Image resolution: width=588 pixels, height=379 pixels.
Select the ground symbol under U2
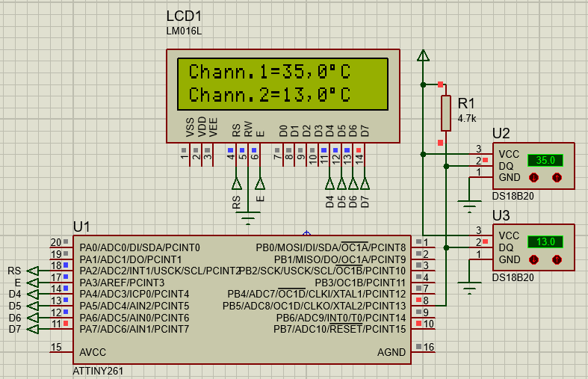tap(470, 205)
